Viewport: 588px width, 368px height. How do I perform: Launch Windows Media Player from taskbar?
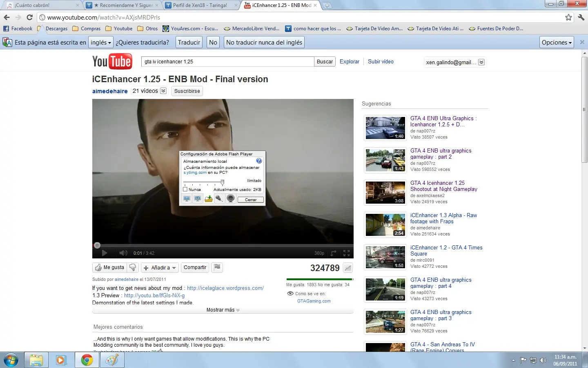(x=61, y=360)
